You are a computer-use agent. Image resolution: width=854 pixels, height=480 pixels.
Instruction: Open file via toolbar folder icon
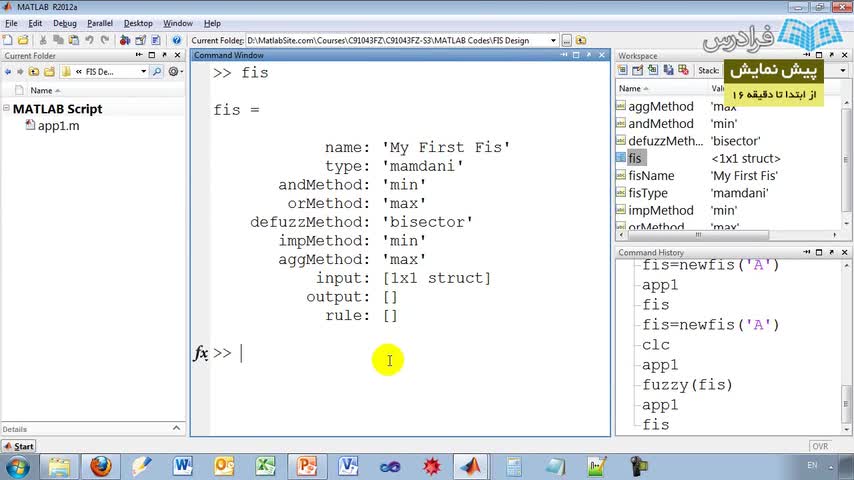23,40
